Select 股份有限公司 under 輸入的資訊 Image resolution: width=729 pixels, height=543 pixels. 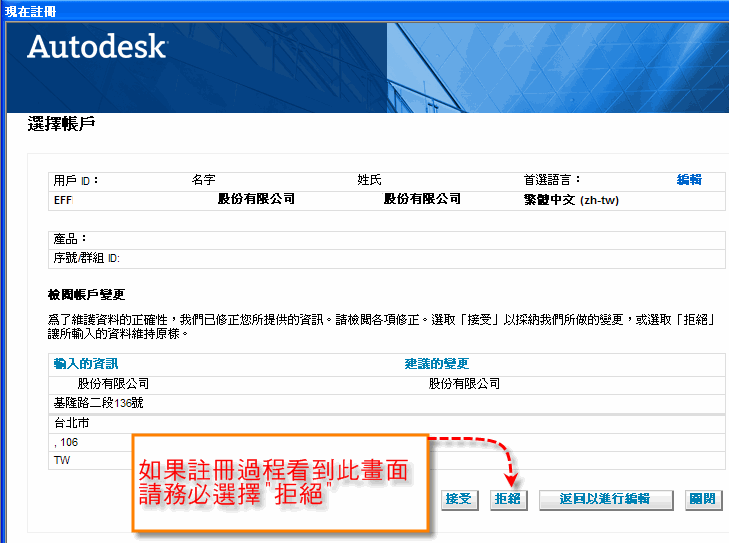tap(113, 384)
